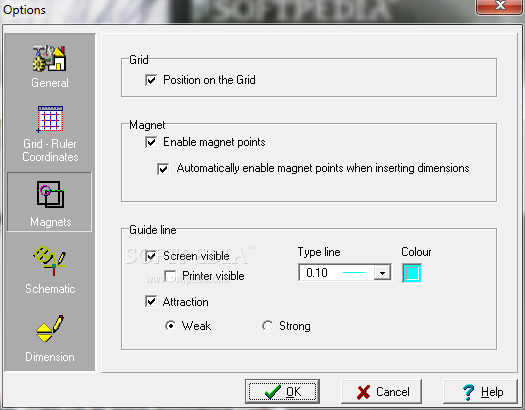Close the Options dialog window
Viewport: 525px width, 410px height.
coord(500,6)
